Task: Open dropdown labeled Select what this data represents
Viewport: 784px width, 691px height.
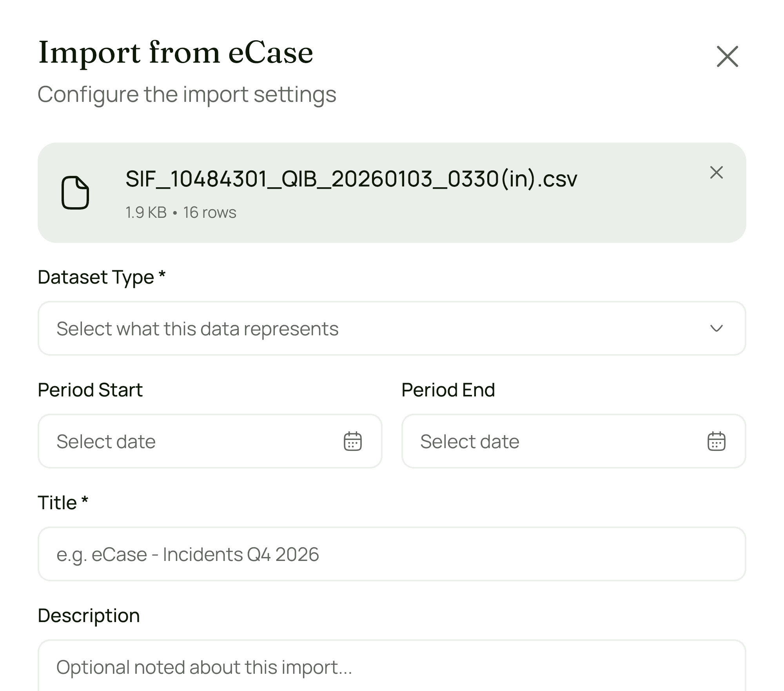Action: (x=392, y=329)
